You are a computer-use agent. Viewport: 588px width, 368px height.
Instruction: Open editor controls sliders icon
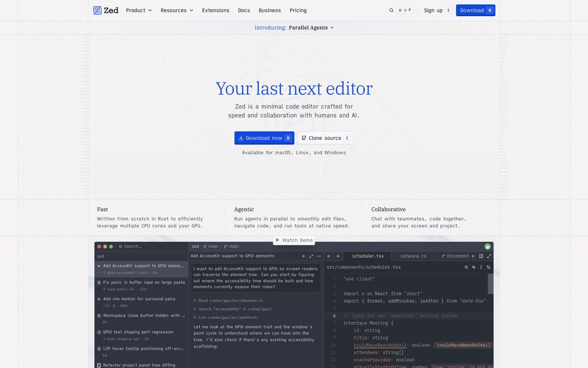(488, 267)
